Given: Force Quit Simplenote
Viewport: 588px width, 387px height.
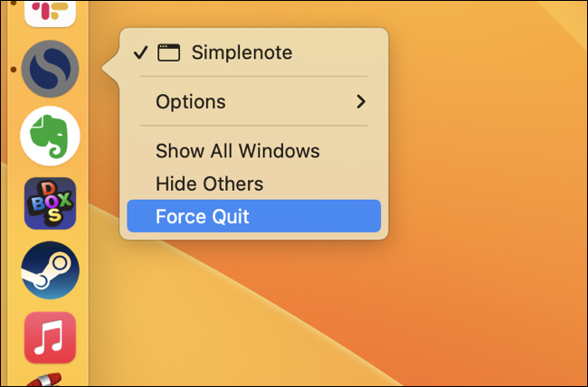Looking at the screenshot, I should coord(254,216).
